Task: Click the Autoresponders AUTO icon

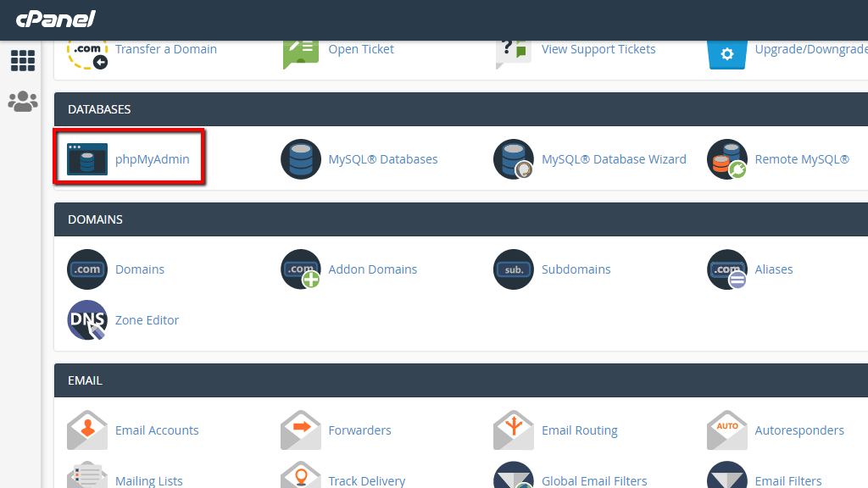Action: coord(726,430)
